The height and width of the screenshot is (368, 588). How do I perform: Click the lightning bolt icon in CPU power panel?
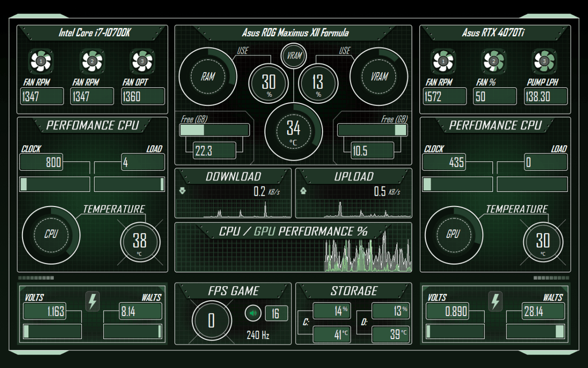tap(92, 301)
